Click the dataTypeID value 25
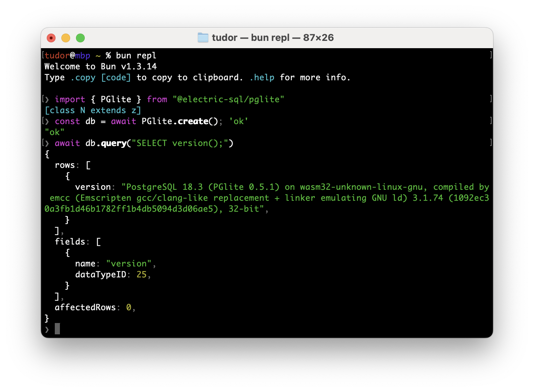Image resolution: width=534 pixels, height=392 pixels. pyautogui.click(x=141, y=274)
